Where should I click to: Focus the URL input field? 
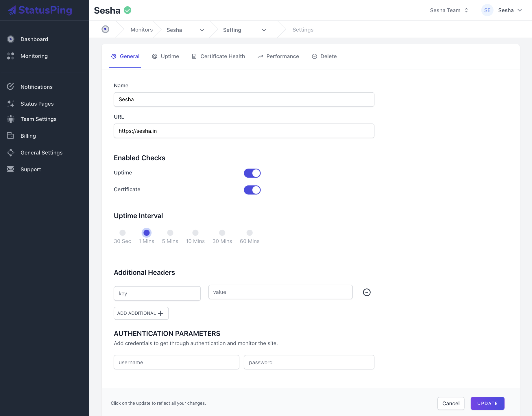[244, 131]
